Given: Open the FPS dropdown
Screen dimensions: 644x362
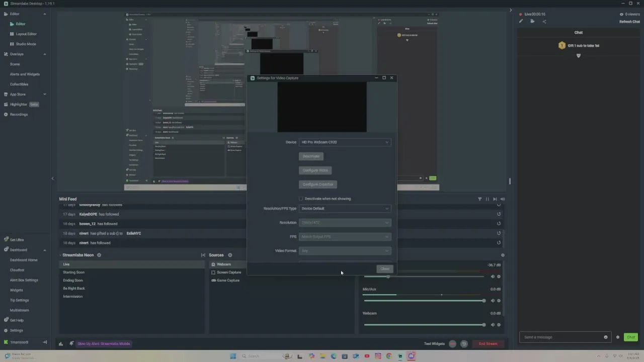Looking at the screenshot, I should [345, 237].
